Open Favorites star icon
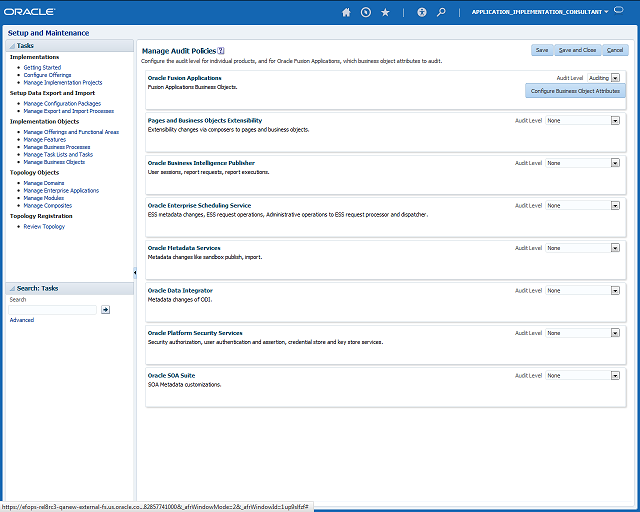 tap(385, 12)
